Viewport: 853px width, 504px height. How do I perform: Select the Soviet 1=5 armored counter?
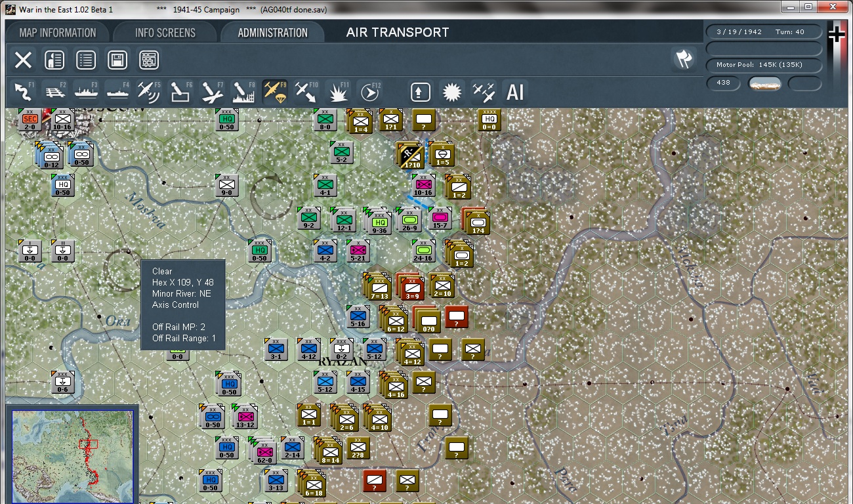click(x=443, y=155)
